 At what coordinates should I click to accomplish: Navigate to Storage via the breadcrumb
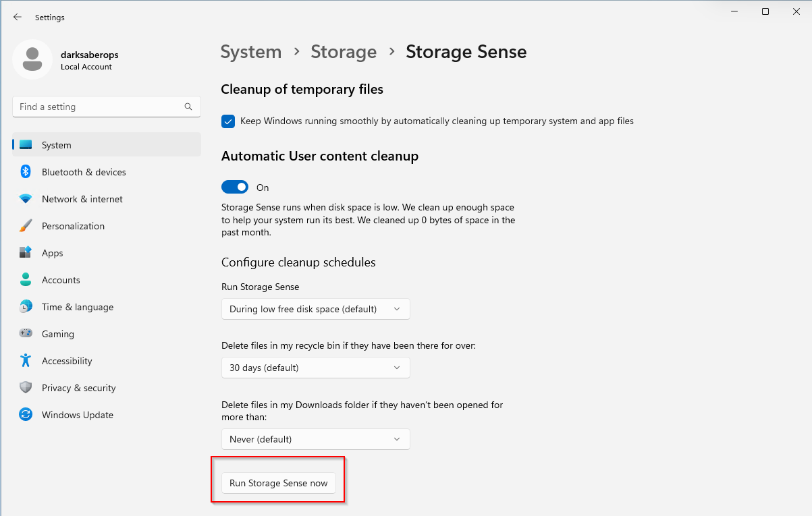coord(344,52)
